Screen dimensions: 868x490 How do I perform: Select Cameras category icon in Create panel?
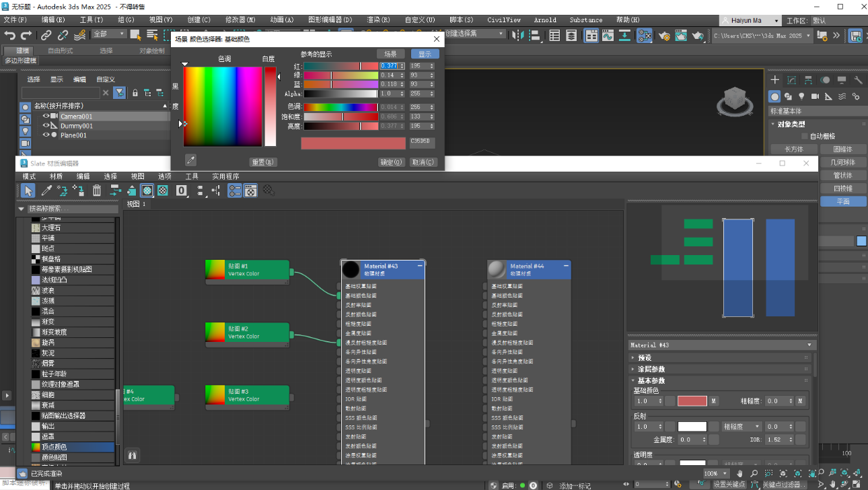point(815,96)
